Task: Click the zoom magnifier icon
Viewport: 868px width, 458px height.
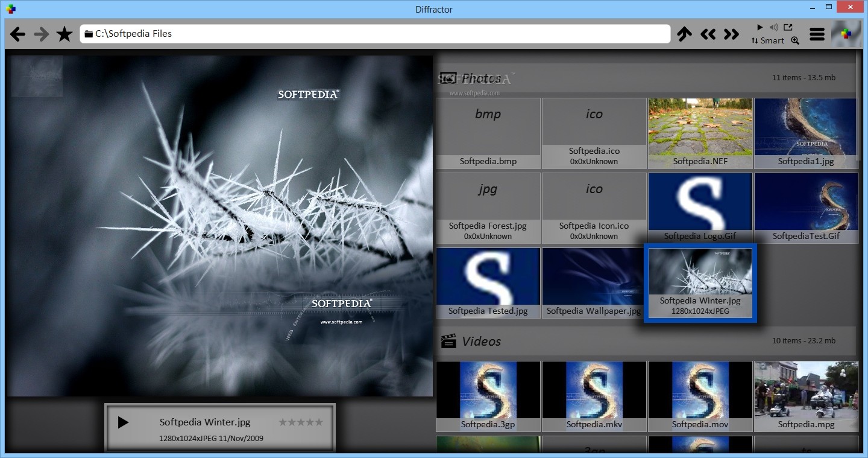Action: click(795, 40)
